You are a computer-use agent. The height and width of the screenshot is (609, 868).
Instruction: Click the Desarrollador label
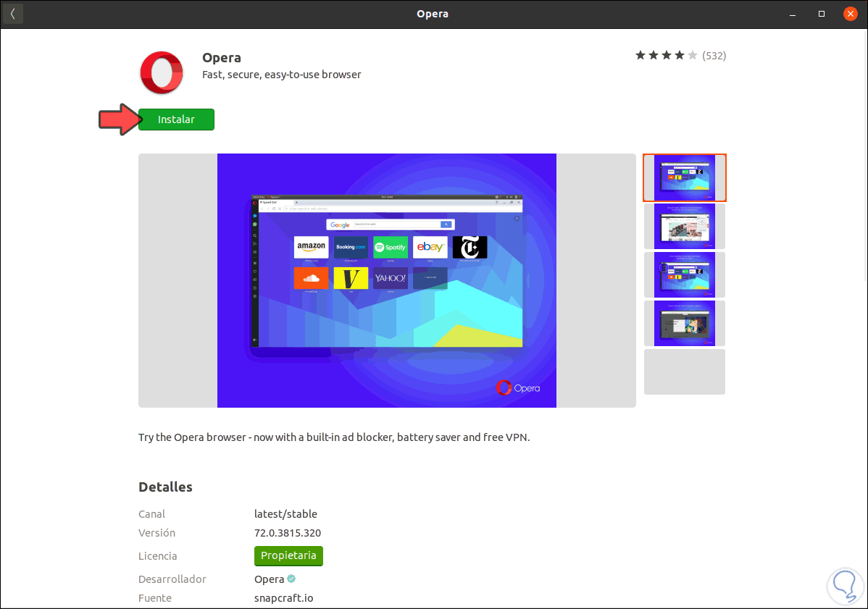172,579
